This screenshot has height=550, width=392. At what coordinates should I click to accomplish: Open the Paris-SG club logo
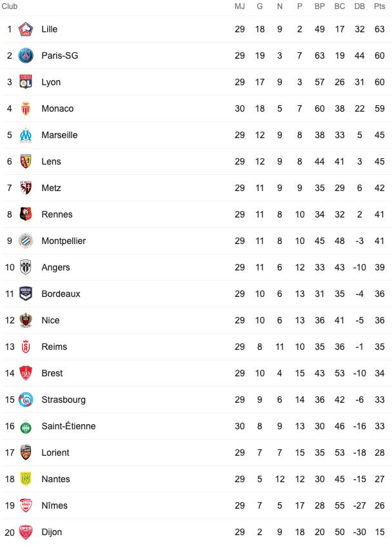point(26,56)
